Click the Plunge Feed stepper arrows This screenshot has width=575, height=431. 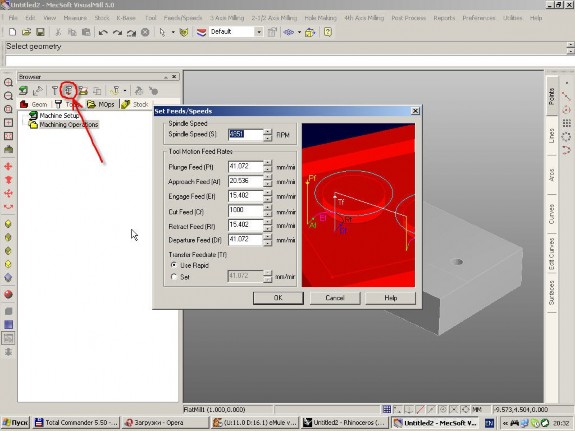[268, 167]
